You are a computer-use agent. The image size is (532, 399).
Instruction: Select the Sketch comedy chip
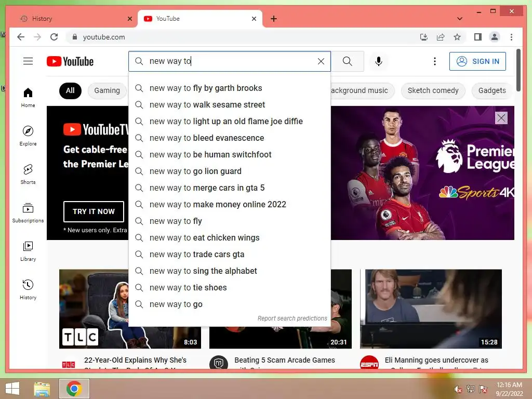point(433,90)
